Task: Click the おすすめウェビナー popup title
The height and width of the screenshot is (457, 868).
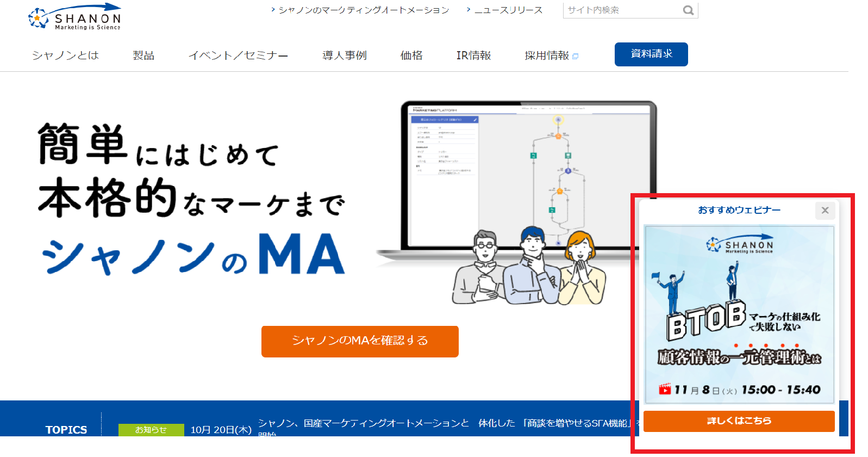Action: click(739, 210)
